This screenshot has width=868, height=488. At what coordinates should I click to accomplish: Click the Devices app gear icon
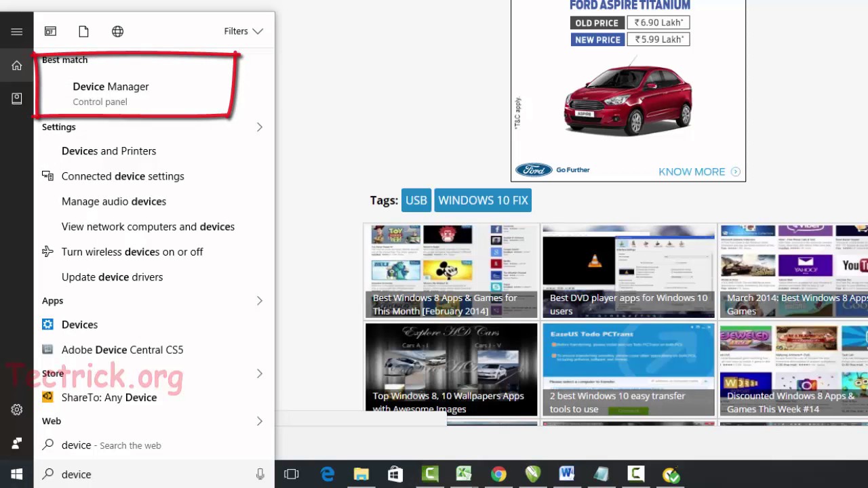tap(47, 324)
